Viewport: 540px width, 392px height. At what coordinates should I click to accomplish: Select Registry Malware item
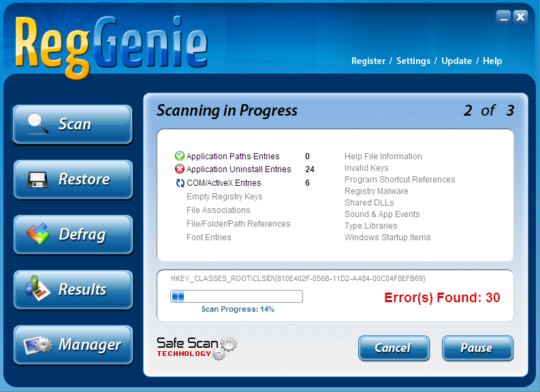point(377,191)
